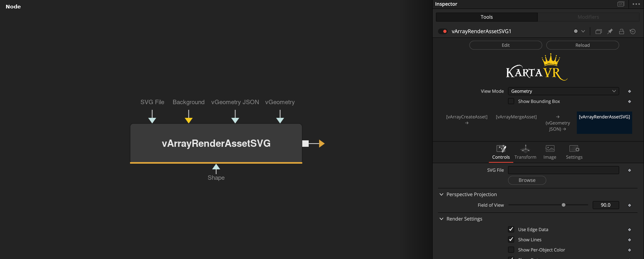Click the versions icon next to pin

pos(599,31)
